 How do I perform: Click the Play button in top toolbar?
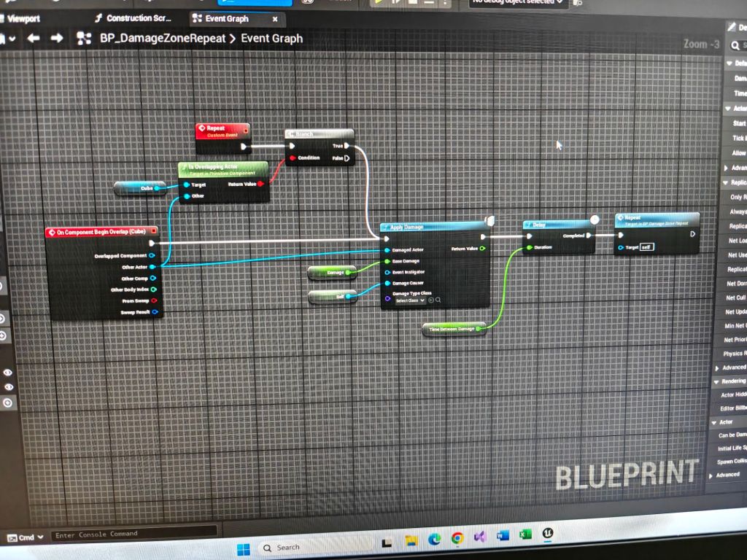tap(378, 2)
